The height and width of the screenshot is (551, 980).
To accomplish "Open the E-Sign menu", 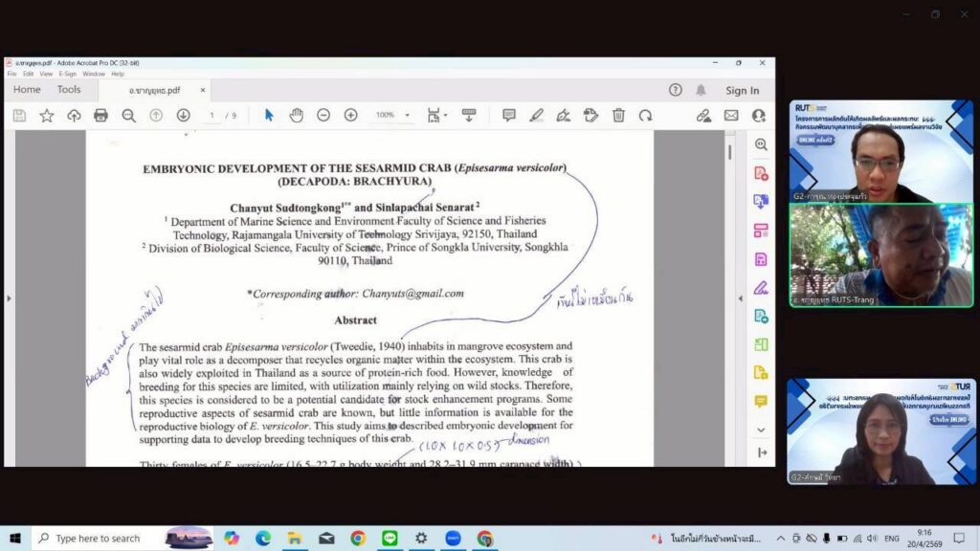I will [67, 74].
